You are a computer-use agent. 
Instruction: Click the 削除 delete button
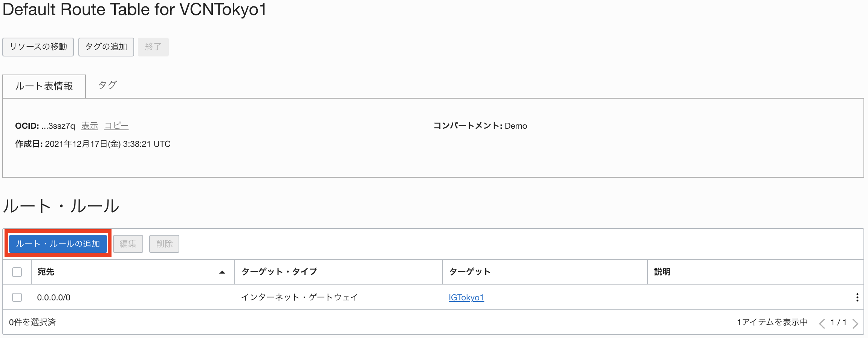point(164,244)
